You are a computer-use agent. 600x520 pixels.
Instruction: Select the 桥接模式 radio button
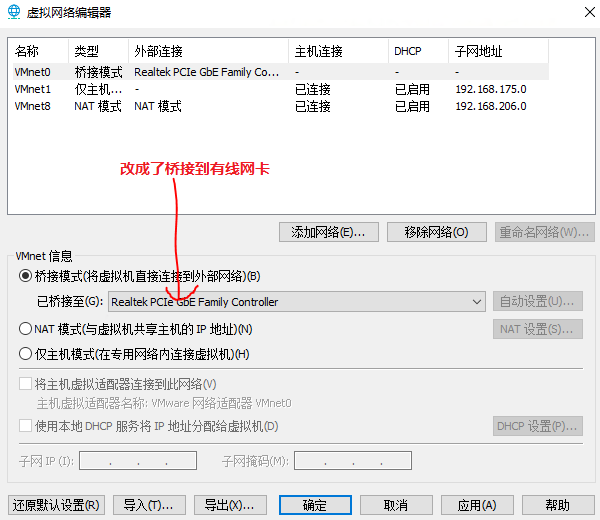(25, 276)
